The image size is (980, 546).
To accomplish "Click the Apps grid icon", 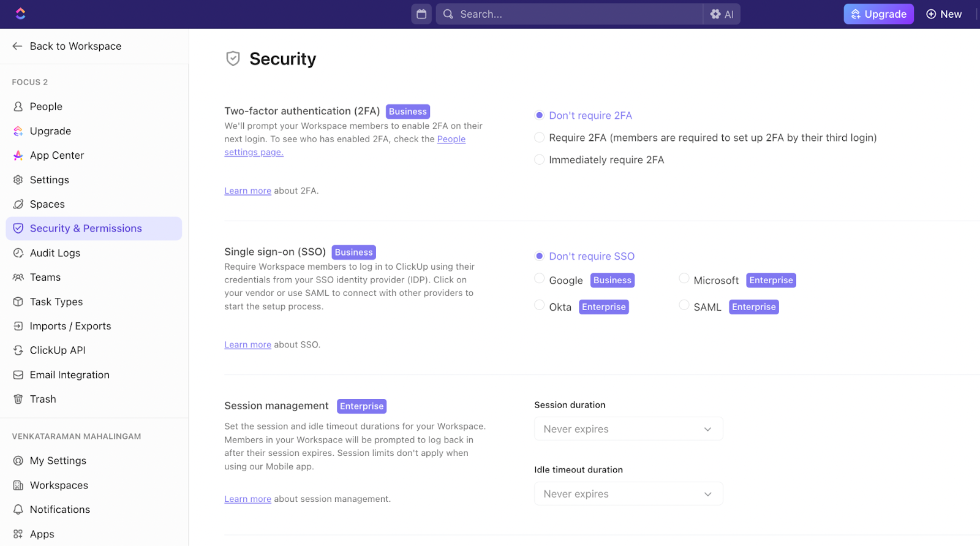I will (x=18, y=534).
